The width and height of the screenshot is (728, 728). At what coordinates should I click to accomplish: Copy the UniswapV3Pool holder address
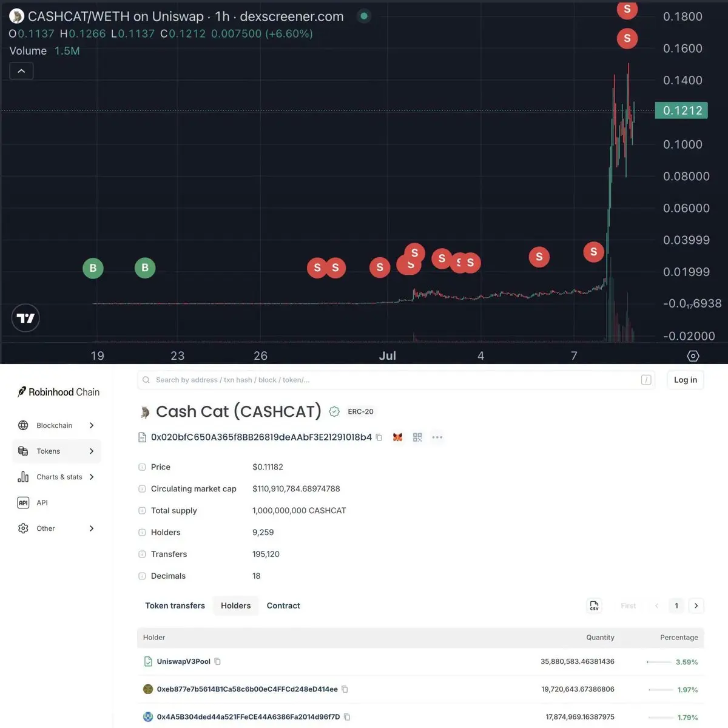click(218, 662)
